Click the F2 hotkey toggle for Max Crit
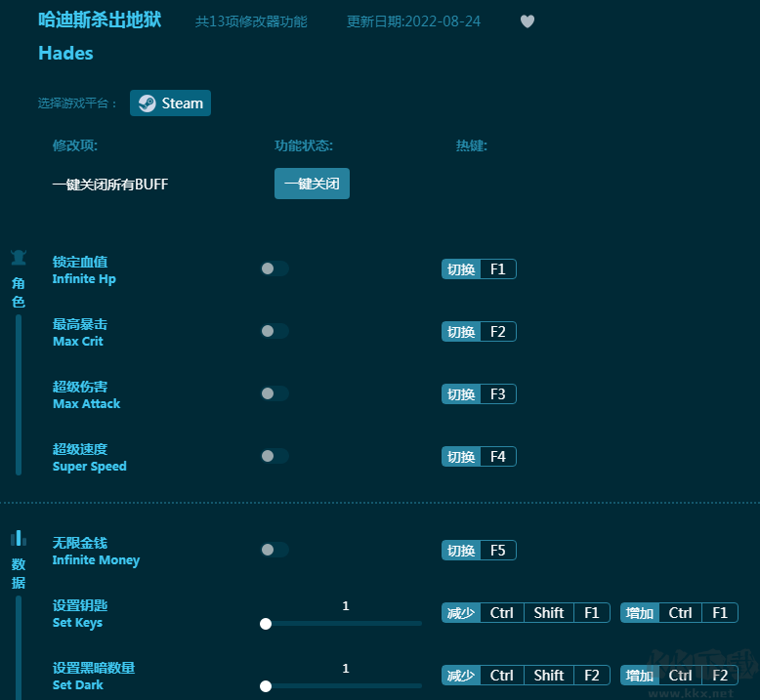Image resolution: width=760 pixels, height=700 pixels. 479,332
